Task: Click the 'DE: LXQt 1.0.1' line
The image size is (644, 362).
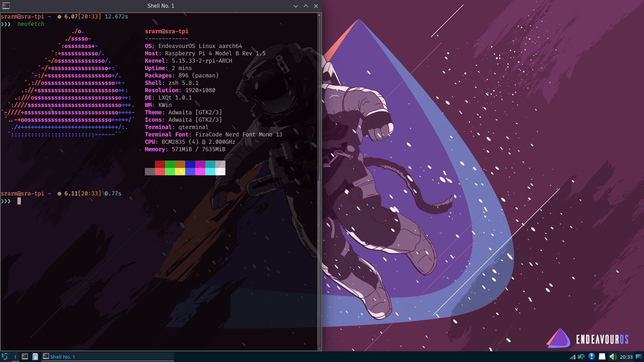Action: (x=168, y=98)
